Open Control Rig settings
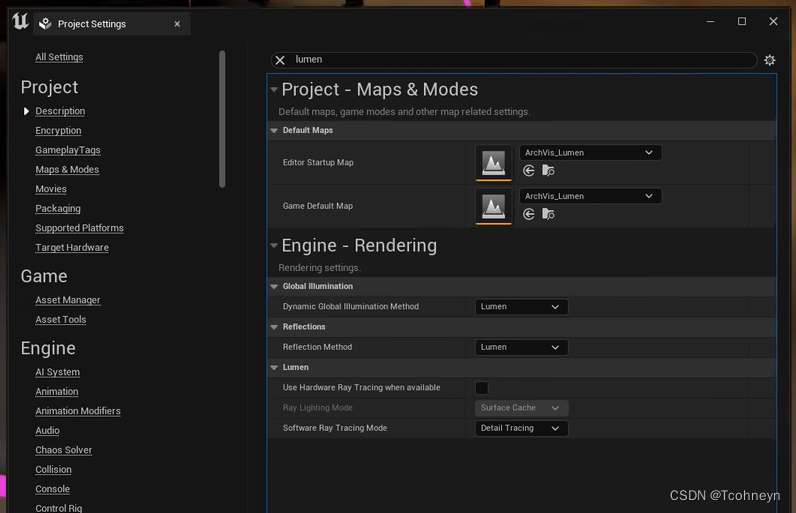Image resolution: width=796 pixels, height=513 pixels. (58, 508)
